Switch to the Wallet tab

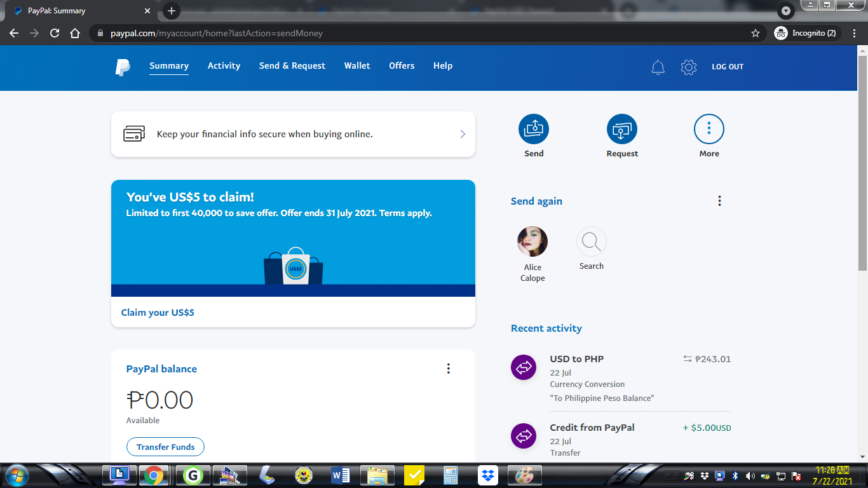(357, 66)
